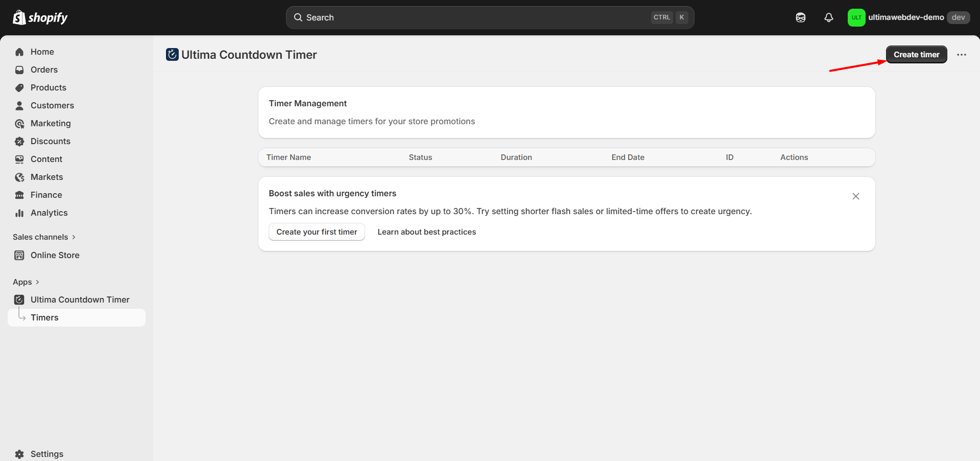The image size is (980, 461).
Task: Click the CTRL shortcut key hint
Action: pos(662,17)
